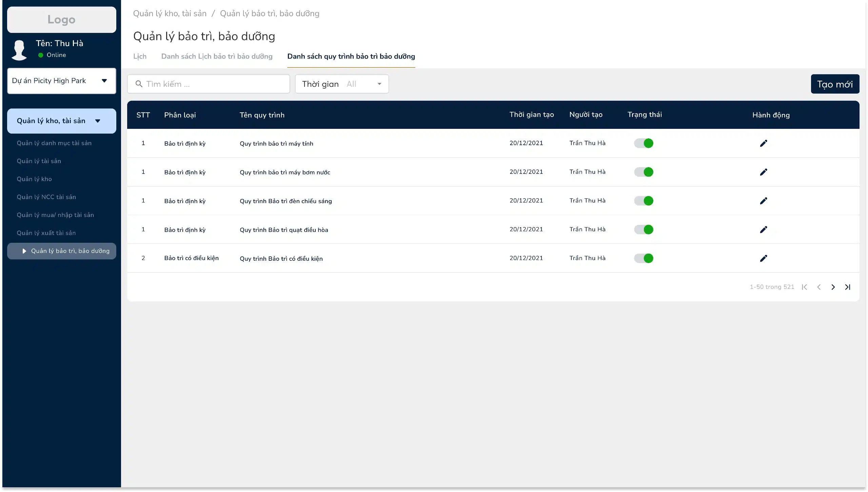The image size is (868, 492).
Task: Select 'Danh sách quy trình bảo trì bảo dưỡng' tab
Action: (x=351, y=57)
